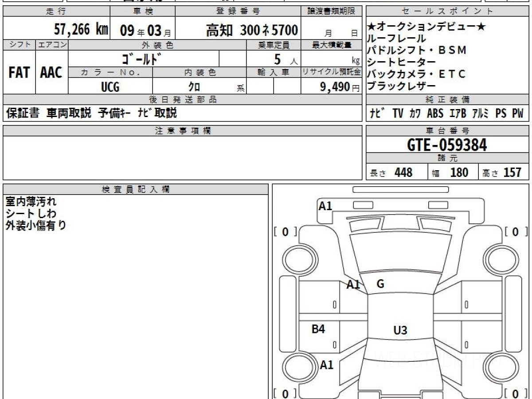
Task: Click the AAC air conditioner cell
Action: (x=51, y=73)
